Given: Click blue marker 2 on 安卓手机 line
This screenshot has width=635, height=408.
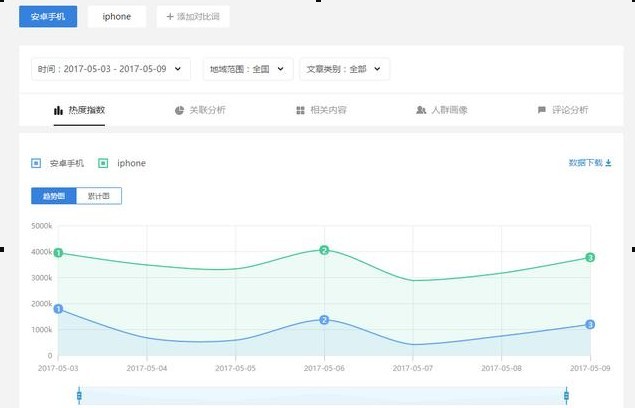Looking at the screenshot, I should (x=324, y=320).
